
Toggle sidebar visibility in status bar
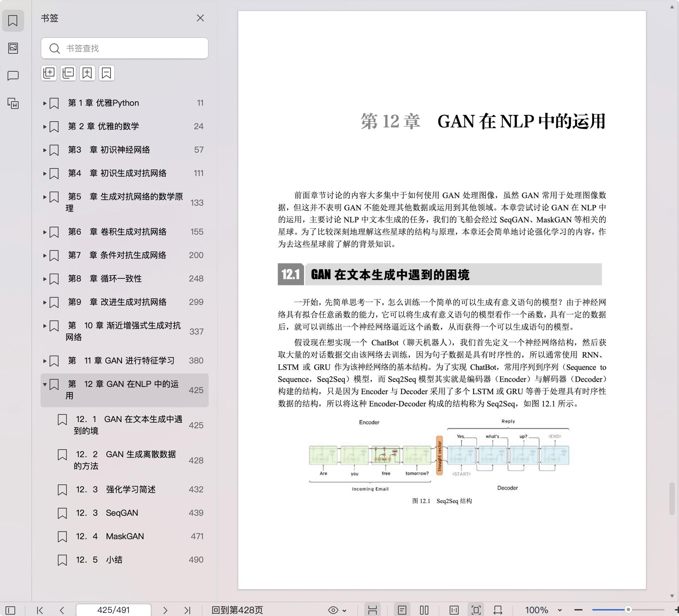click(x=10, y=610)
